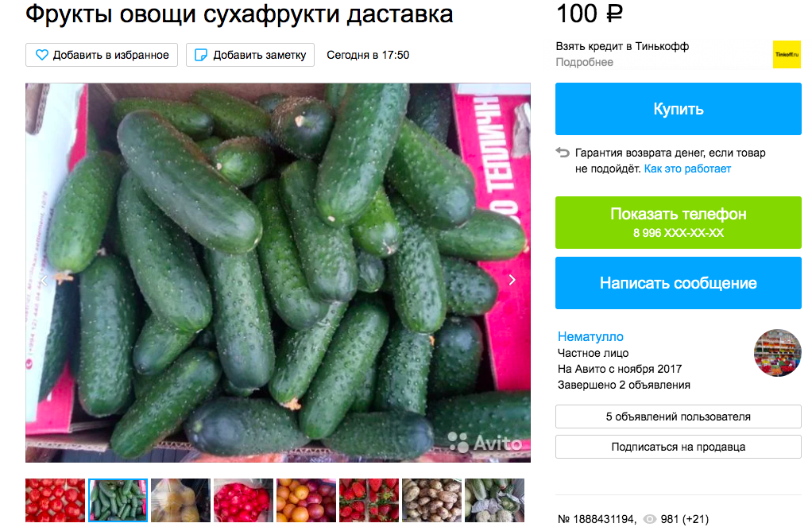Image resolution: width=812 pixels, height=527 pixels.
Task: Follow the Как это работает link
Action: pyautogui.click(x=687, y=169)
